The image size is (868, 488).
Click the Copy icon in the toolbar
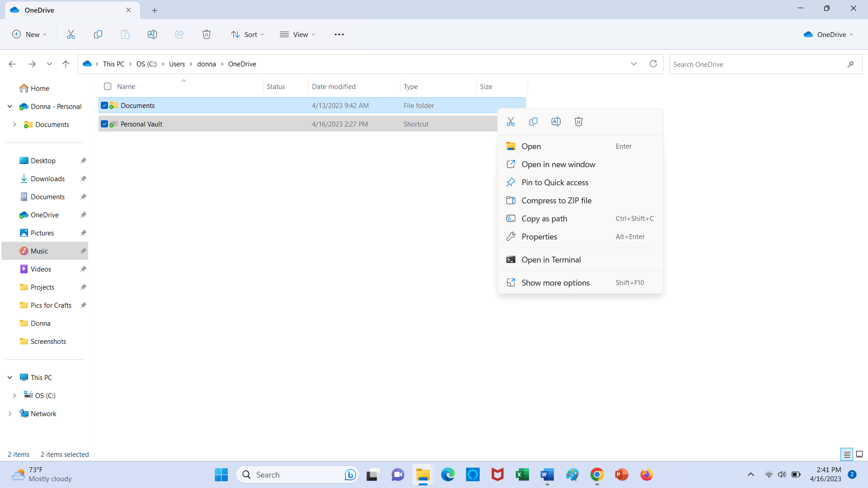(98, 34)
